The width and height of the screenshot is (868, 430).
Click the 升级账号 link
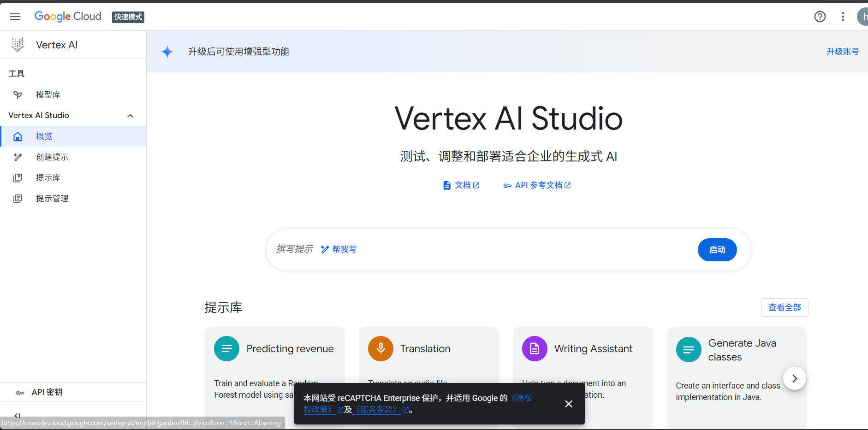click(842, 52)
